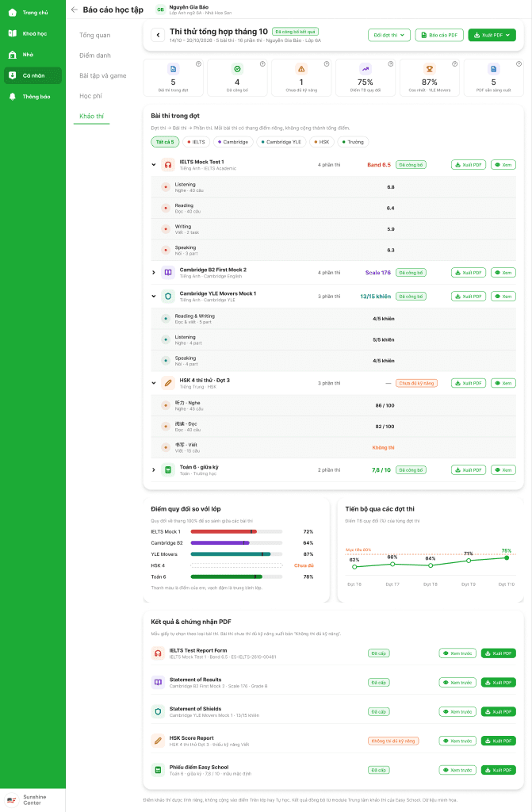Select the Cá nhân sidebar item
The width and height of the screenshot is (532, 812).
tap(33, 75)
